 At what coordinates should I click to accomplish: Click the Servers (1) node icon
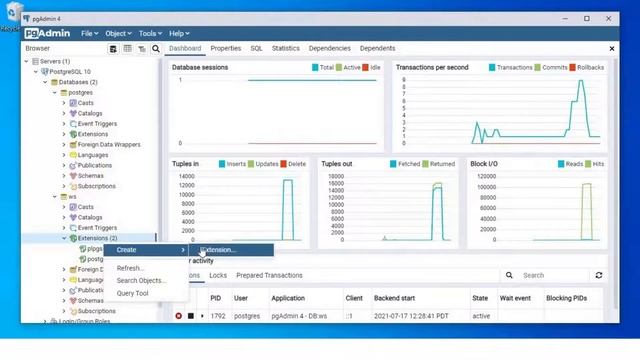(36, 61)
